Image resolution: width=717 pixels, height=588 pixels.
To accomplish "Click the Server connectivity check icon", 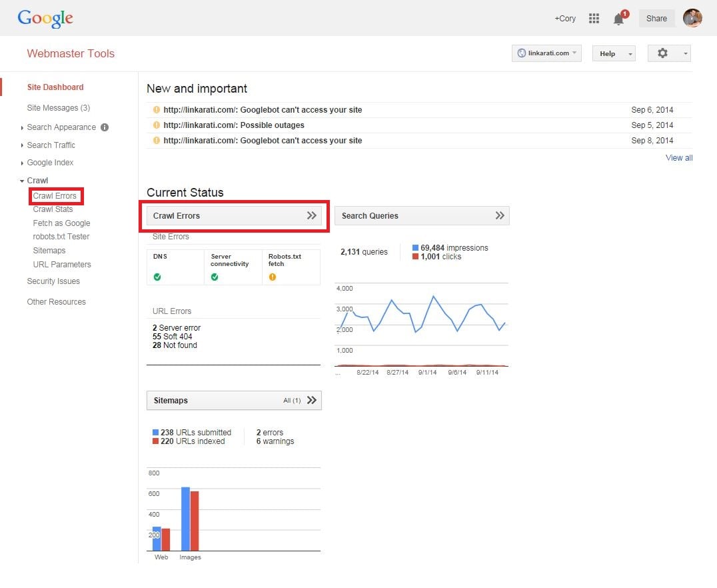I will pos(215,277).
